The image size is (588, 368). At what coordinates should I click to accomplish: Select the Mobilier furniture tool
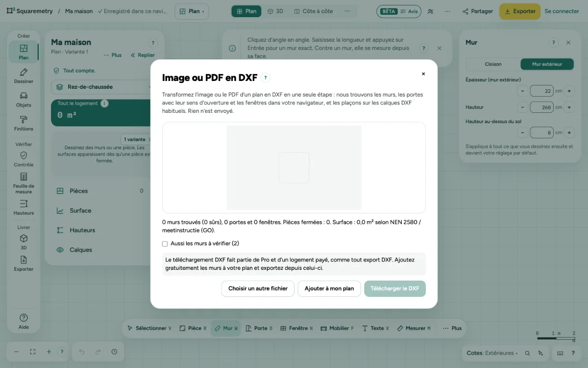pyautogui.click(x=337, y=328)
